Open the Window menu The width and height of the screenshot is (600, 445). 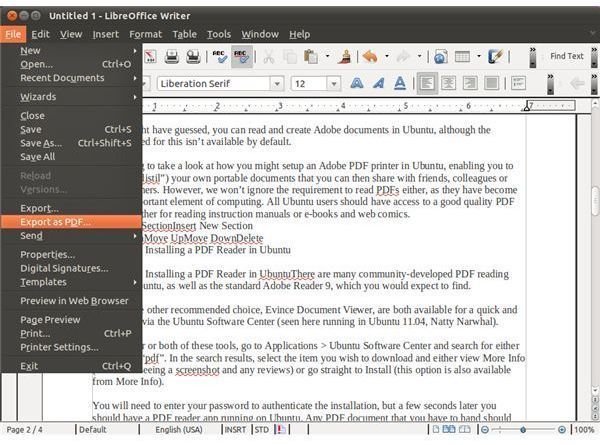click(260, 34)
